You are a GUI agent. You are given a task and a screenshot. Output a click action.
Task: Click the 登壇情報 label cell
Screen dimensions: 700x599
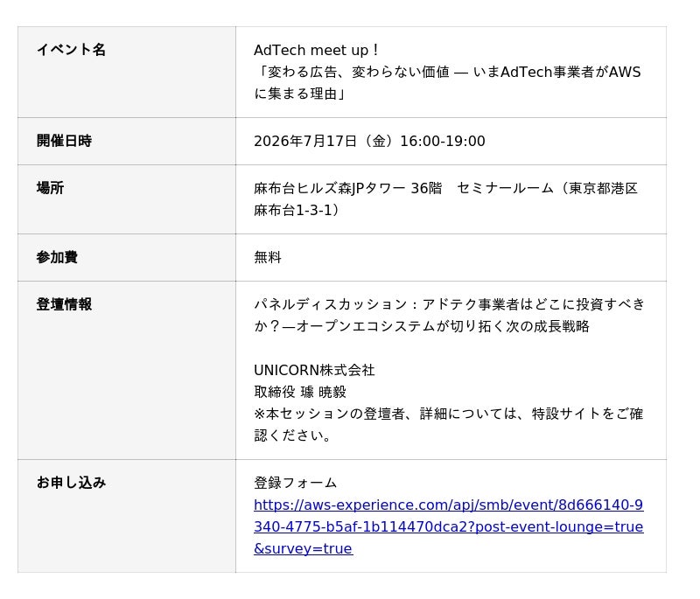127,370
